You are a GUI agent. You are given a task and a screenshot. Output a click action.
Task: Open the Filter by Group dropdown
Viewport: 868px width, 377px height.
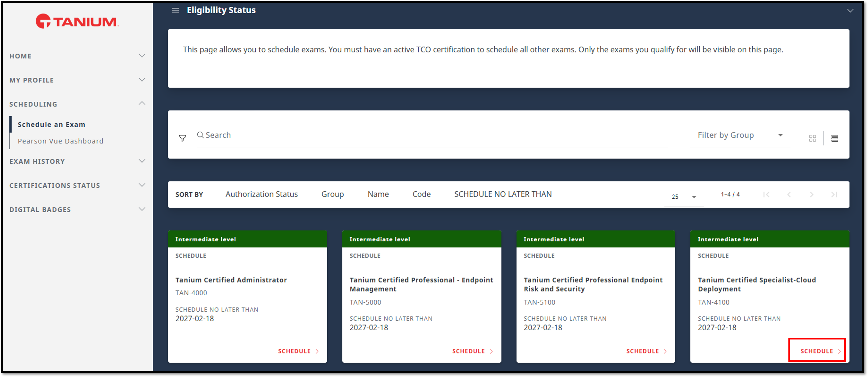tap(740, 135)
